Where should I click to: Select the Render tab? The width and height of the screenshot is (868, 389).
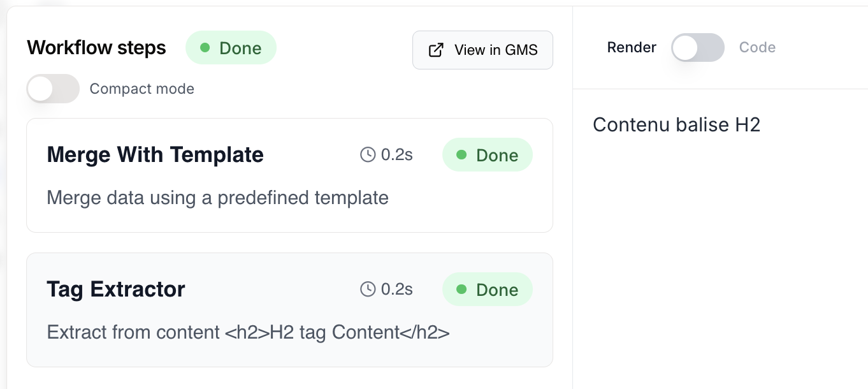pyautogui.click(x=631, y=47)
